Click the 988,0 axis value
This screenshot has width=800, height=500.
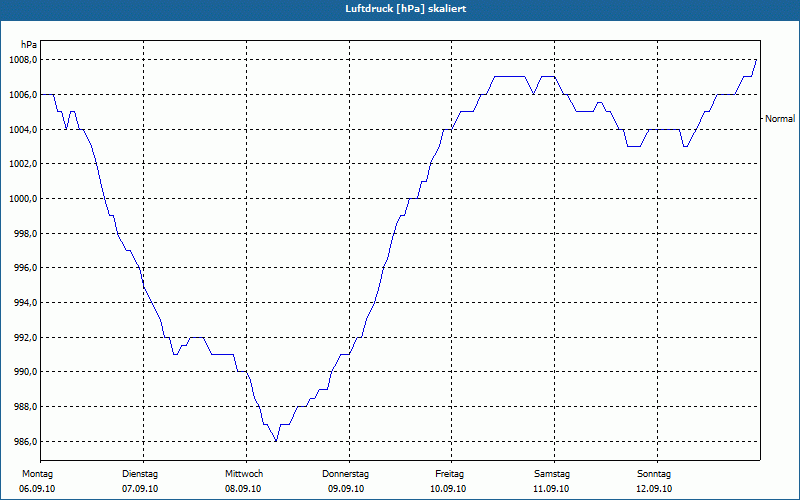tap(25, 407)
